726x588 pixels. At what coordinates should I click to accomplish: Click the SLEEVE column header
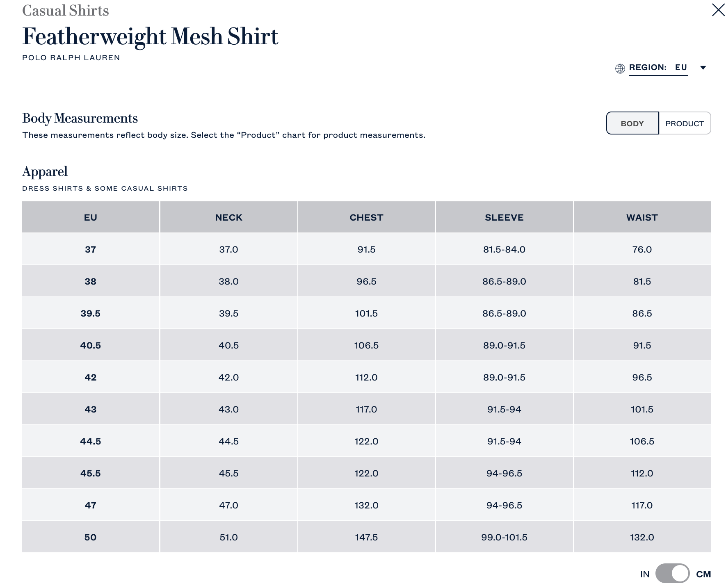[x=504, y=217]
